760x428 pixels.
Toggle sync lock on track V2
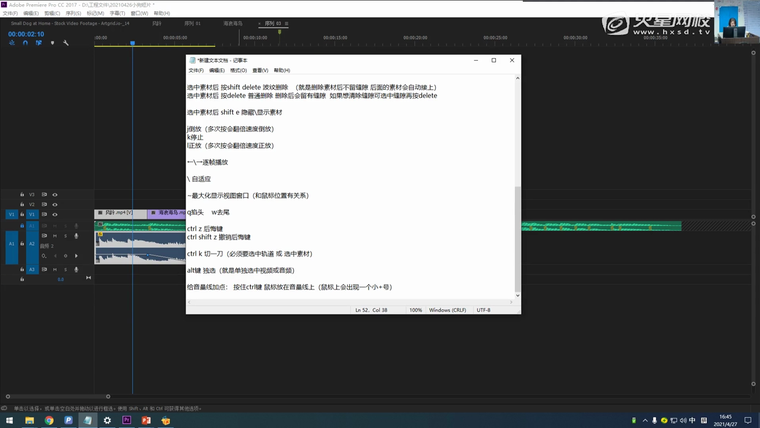45,204
